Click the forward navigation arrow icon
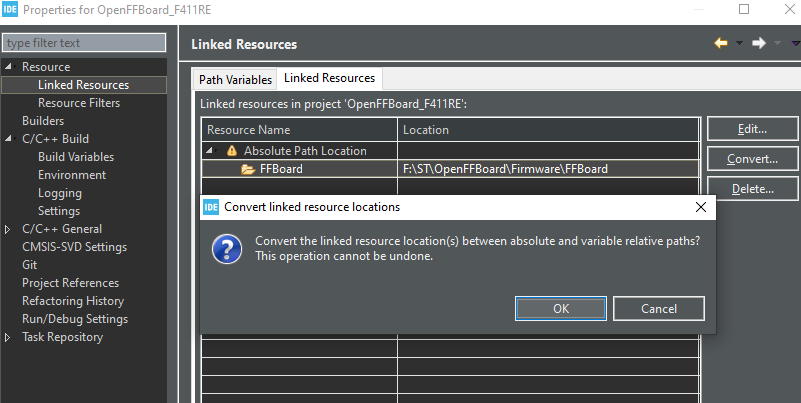The image size is (801, 403). pyautogui.click(x=758, y=43)
